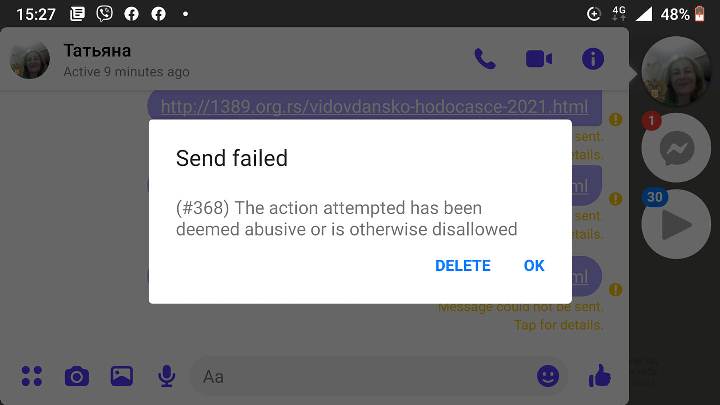The height and width of the screenshot is (405, 720).
Task: Open the Messenger chat head with 1 badge
Action: click(x=676, y=148)
